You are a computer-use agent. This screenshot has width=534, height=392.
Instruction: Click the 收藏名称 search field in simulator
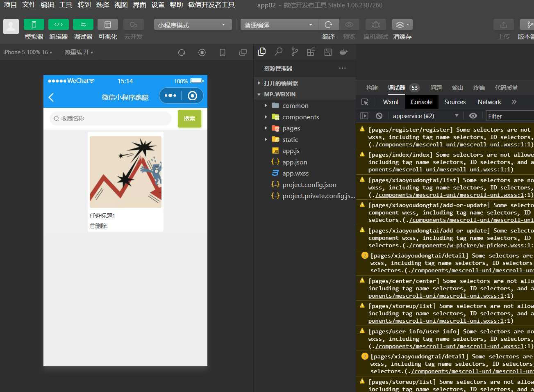coord(111,119)
